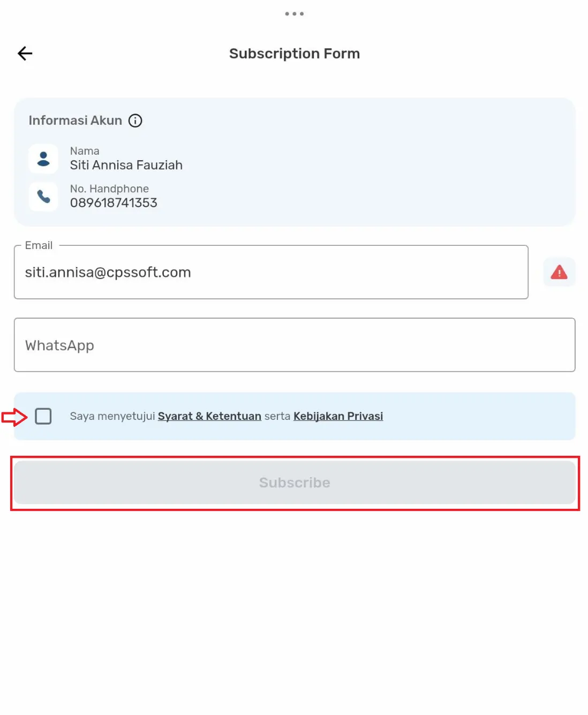Click the Informasi Akun heading
Viewport: 588px width, 715px height.
(x=76, y=121)
